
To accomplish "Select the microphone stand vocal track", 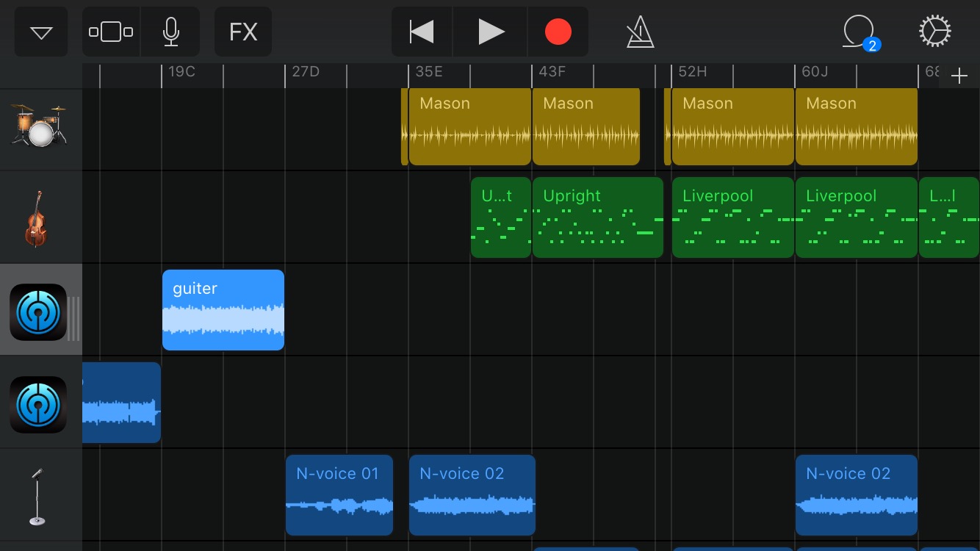I will pyautogui.click(x=37, y=497).
